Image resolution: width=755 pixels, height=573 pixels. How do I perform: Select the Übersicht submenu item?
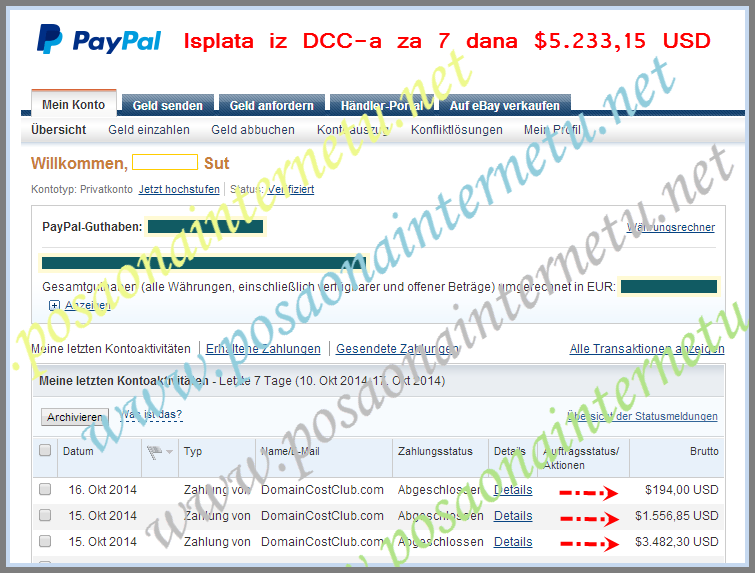coord(59,130)
